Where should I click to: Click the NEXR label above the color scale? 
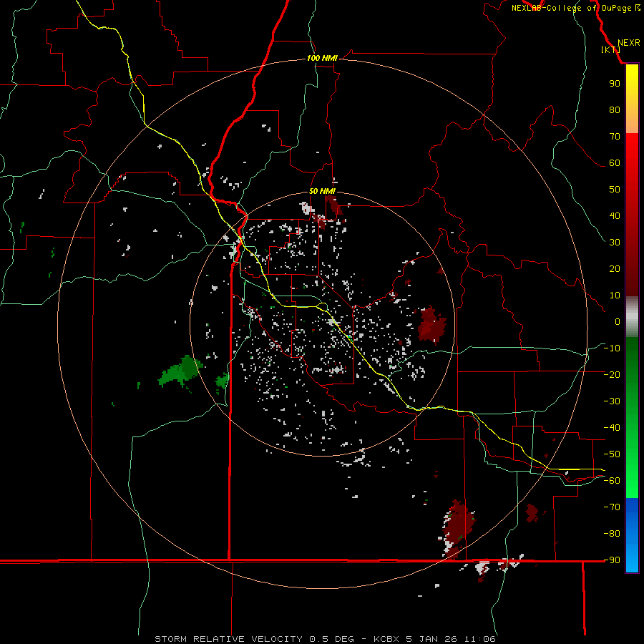(629, 43)
